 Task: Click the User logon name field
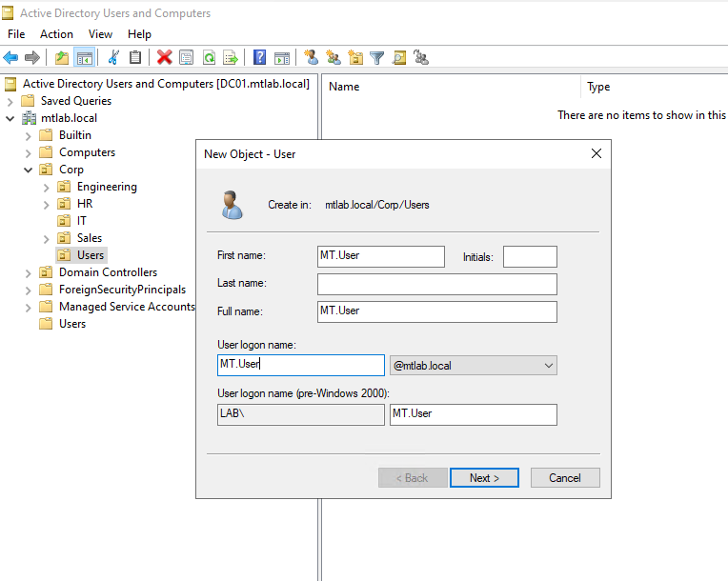pyautogui.click(x=301, y=365)
